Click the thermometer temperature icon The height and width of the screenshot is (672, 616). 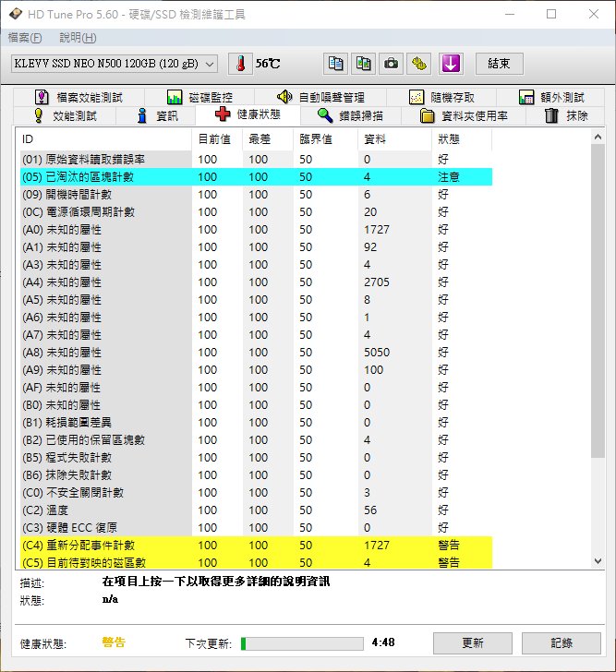point(240,64)
